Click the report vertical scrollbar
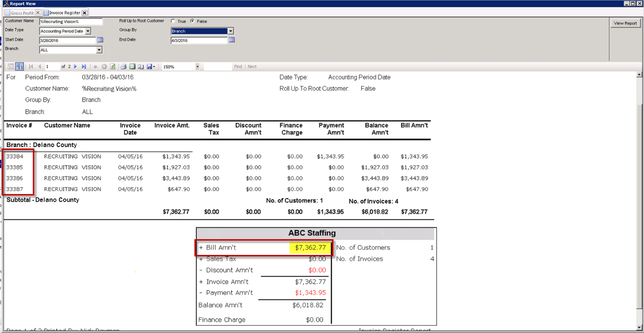The height and width of the screenshot is (333, 644). pos(639,201)
